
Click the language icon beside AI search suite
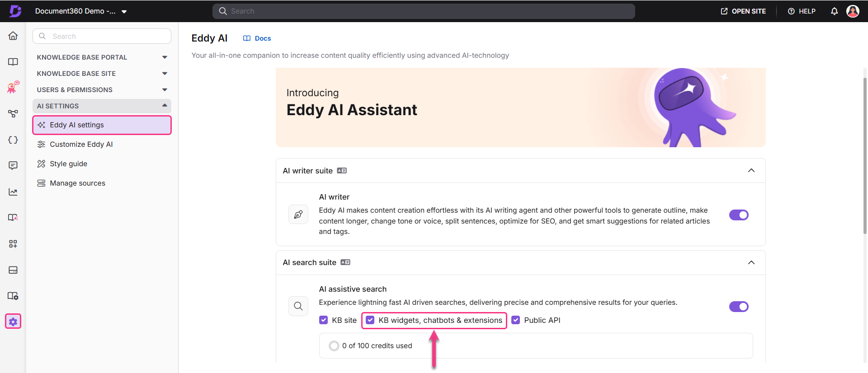[x=345, y=262]
